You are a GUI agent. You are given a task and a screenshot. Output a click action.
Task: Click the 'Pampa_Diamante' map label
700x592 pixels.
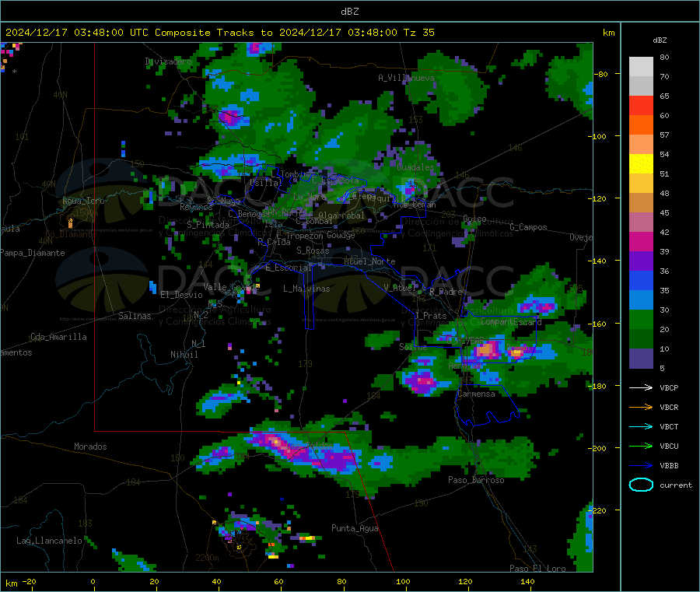point(33,253)
